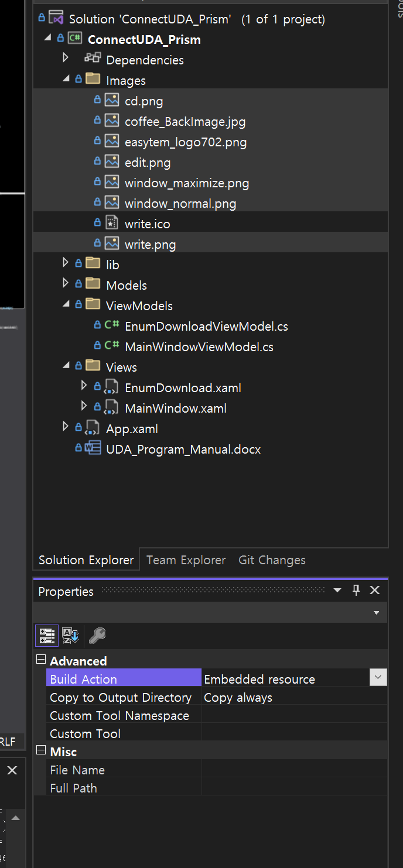Open the Properties object selector dropdown
The height and width of the screenshot is (868, 403).
[x=376, y=613]
